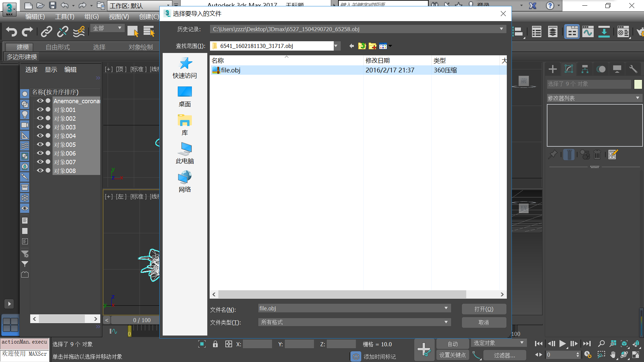
Task: Switch to the 自由形式 ribbon tab
Action: (58, 47)
